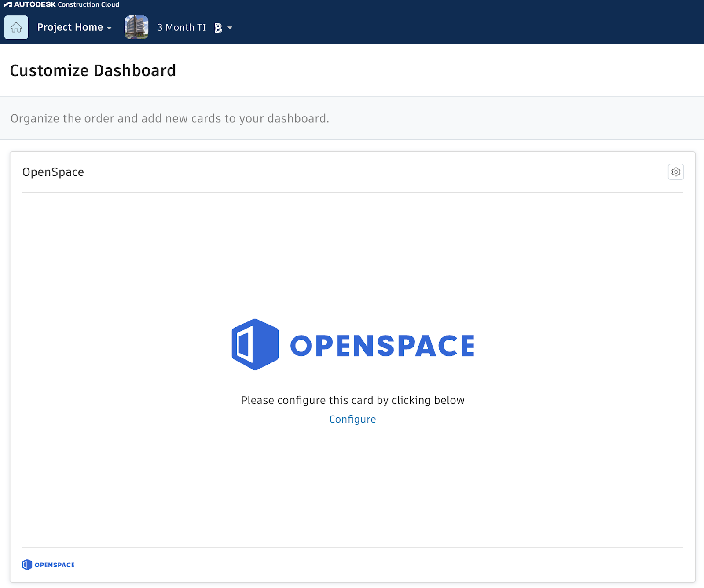Image resolution: width=704 pixels, height=588 pixels.
Task: Select the Customize Dashboard heading
Action: pos(93,70)
